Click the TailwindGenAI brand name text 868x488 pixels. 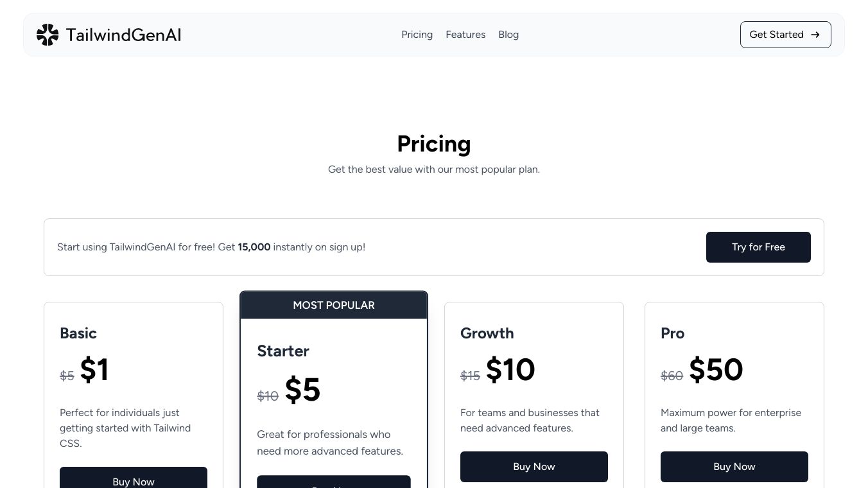[123, 35]
